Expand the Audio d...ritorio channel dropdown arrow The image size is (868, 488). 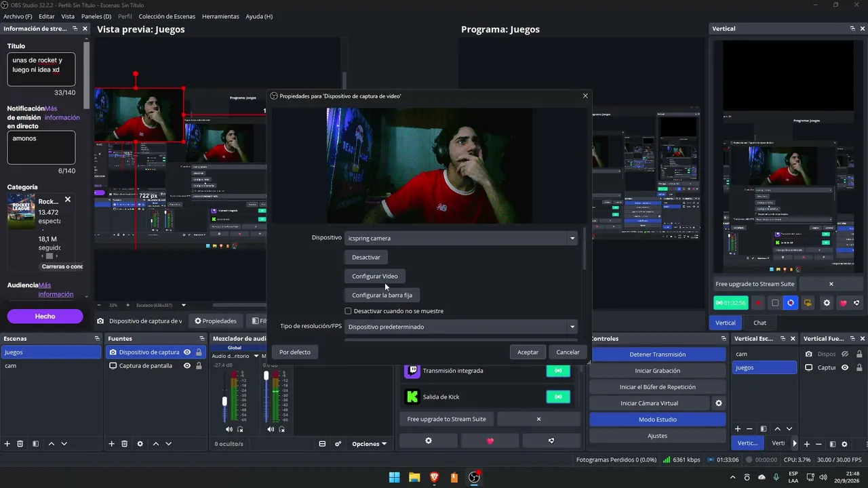coord(256,356)
